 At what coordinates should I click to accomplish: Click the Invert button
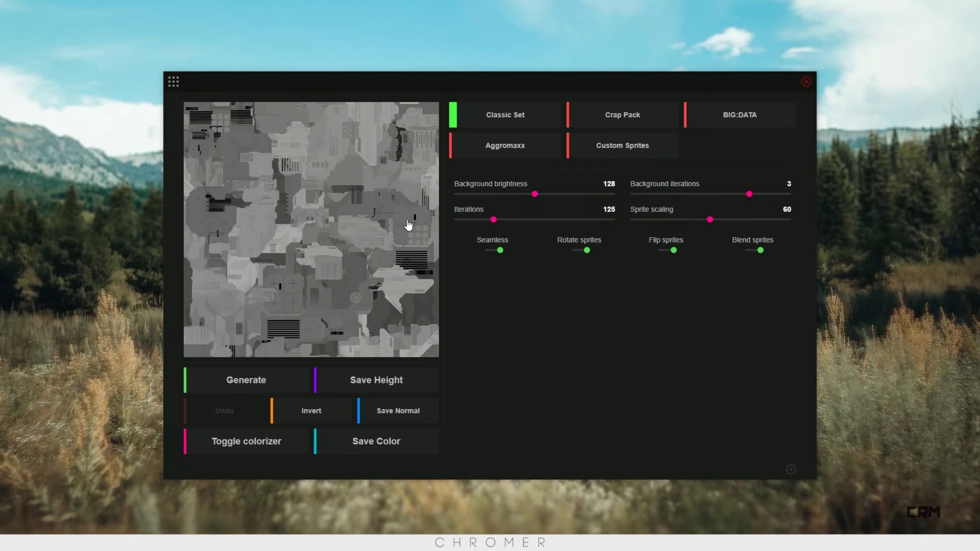310,411
